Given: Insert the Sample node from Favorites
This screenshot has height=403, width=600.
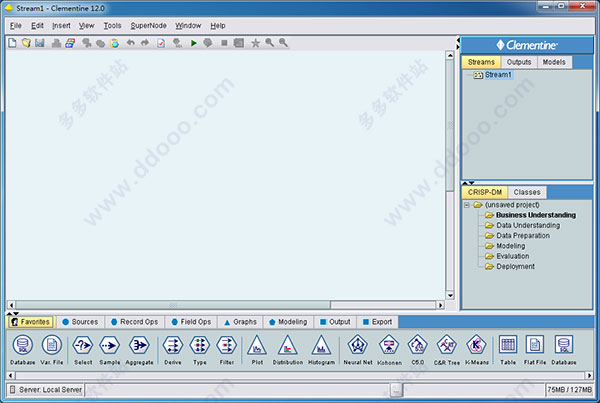Looking at the screenshot, I should pyautogui.click(x=110, y=349).
